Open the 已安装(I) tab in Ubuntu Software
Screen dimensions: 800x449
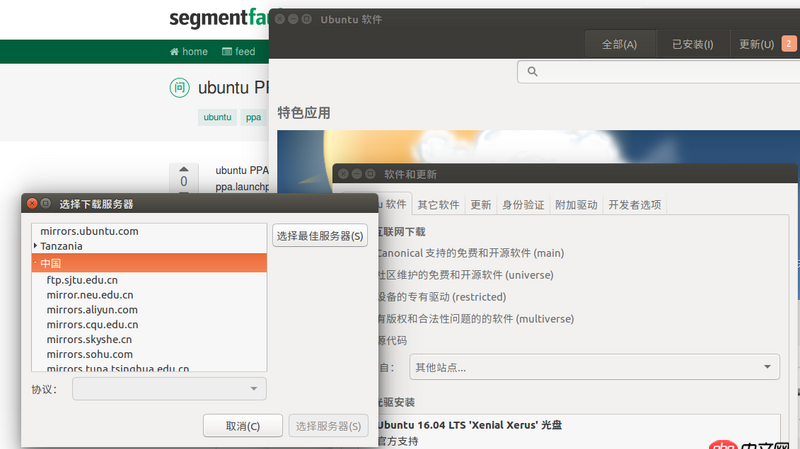692,44
